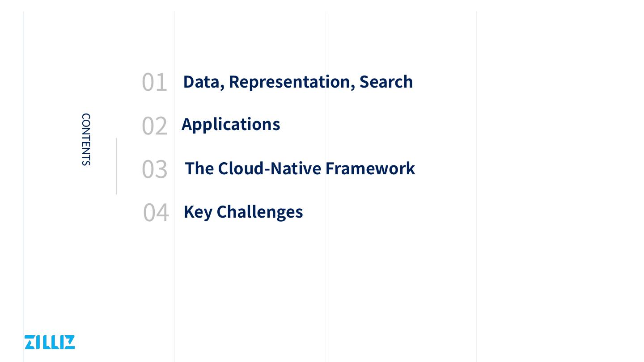Click the hyphen in "Cloud-Native"
Screen dimensions: 644x362
pos(267,169)
